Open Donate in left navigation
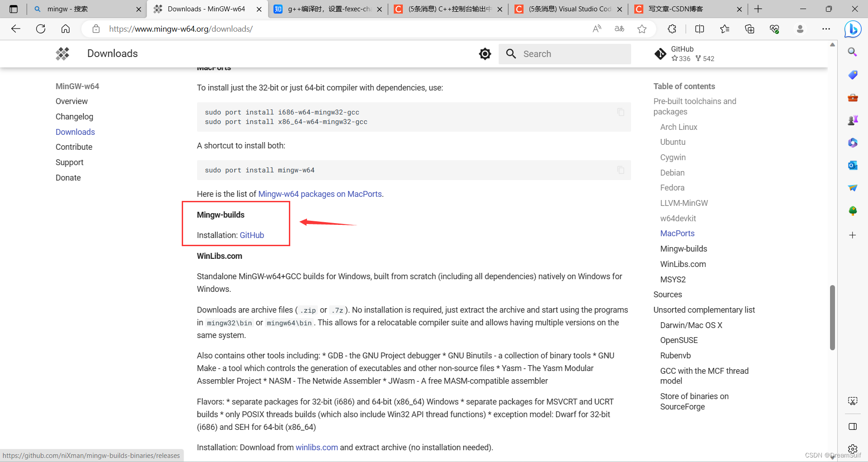The width and height of the screenshot is (868, 462). coord(68,178)
